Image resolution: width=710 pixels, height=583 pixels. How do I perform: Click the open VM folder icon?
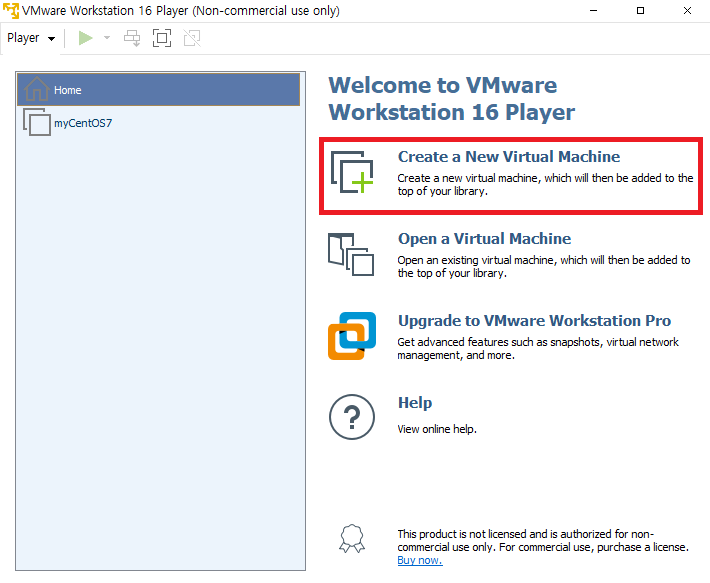click(x=351, y=254)
